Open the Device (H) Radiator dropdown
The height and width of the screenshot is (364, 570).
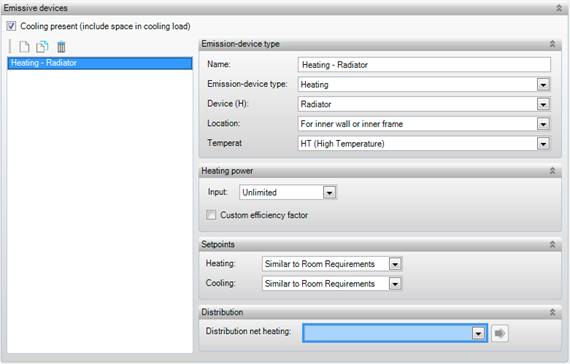(x=543, y=104)
